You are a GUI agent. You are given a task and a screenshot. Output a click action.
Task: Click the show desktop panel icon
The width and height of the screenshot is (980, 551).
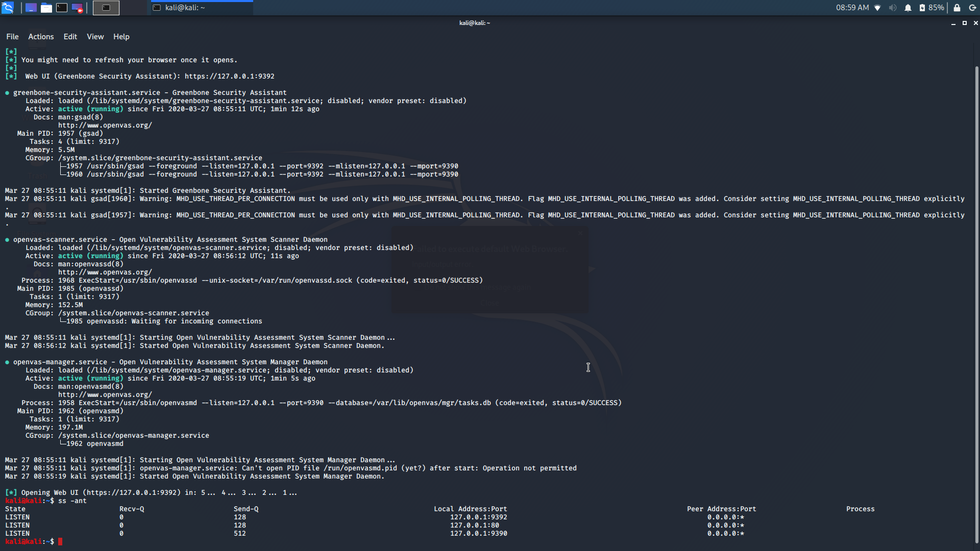tap(31, 8)
